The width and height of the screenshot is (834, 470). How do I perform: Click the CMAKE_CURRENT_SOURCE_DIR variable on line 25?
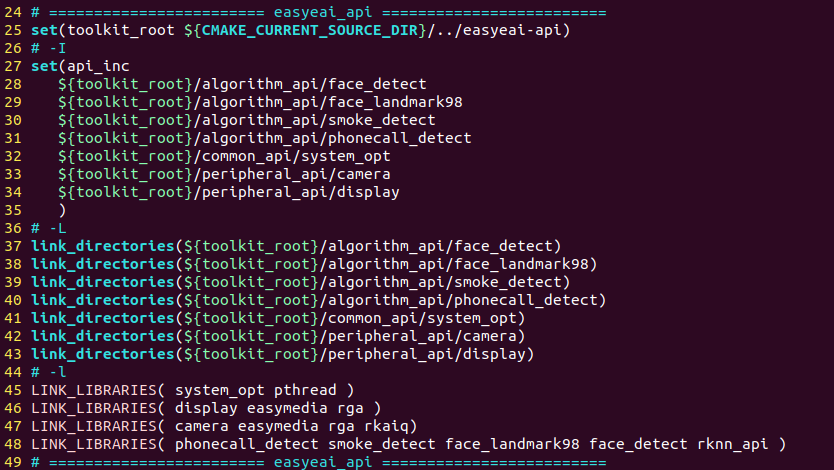[309, 30]
